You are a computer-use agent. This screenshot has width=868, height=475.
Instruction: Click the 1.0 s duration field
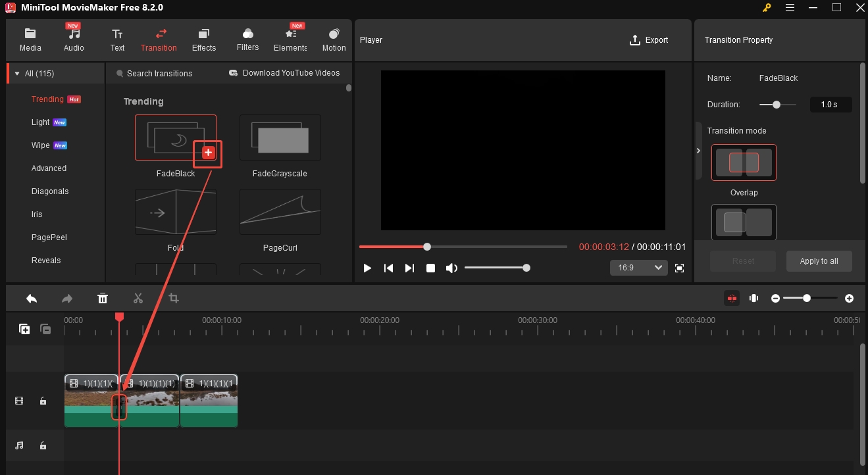point(830,105)
